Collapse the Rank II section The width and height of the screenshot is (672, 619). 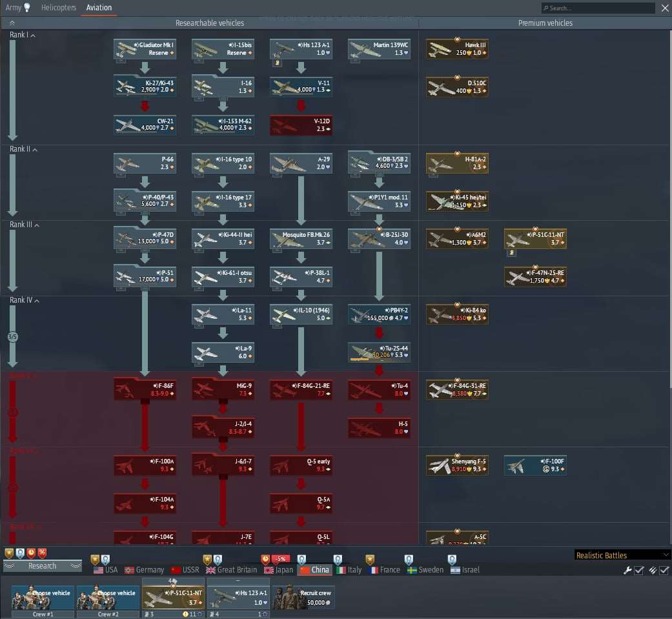23,149
